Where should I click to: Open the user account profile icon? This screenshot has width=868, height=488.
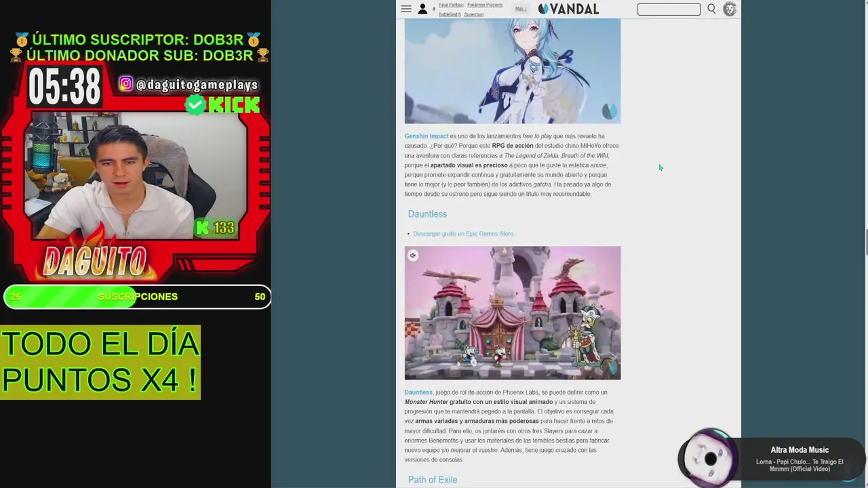(422, 9)
